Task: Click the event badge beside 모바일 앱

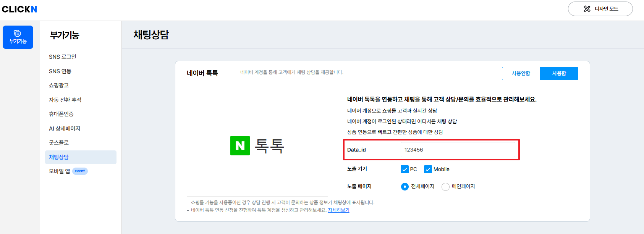Action: [x=80, y=171]
